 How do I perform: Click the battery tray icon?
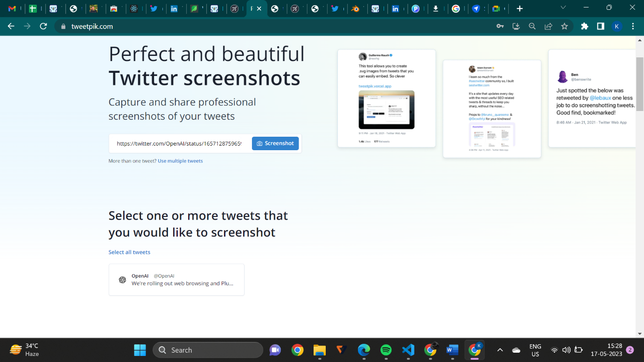pos(579,350)
